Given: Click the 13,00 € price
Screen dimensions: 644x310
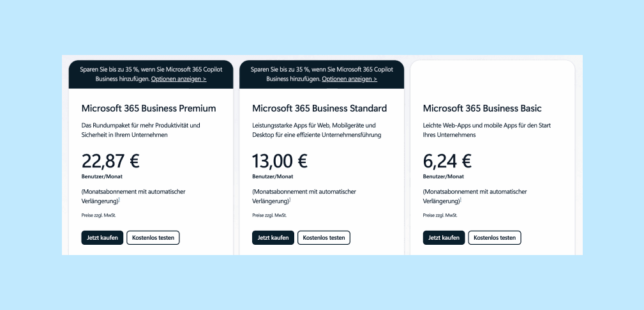Looking at the screenshot, I should pos(280,161).
